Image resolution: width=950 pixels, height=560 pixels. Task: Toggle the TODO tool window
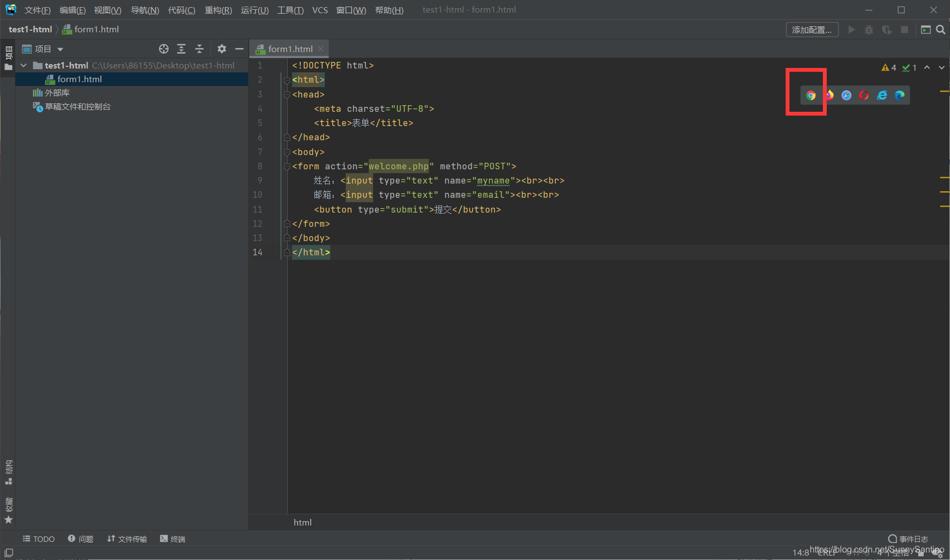click(x=38, y=539)
